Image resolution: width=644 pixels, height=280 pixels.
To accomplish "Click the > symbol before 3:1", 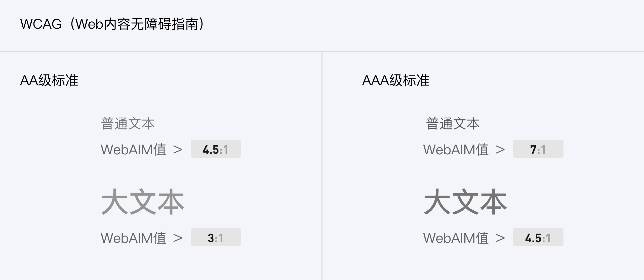I will pyautogui.click(x=178, y=238).
